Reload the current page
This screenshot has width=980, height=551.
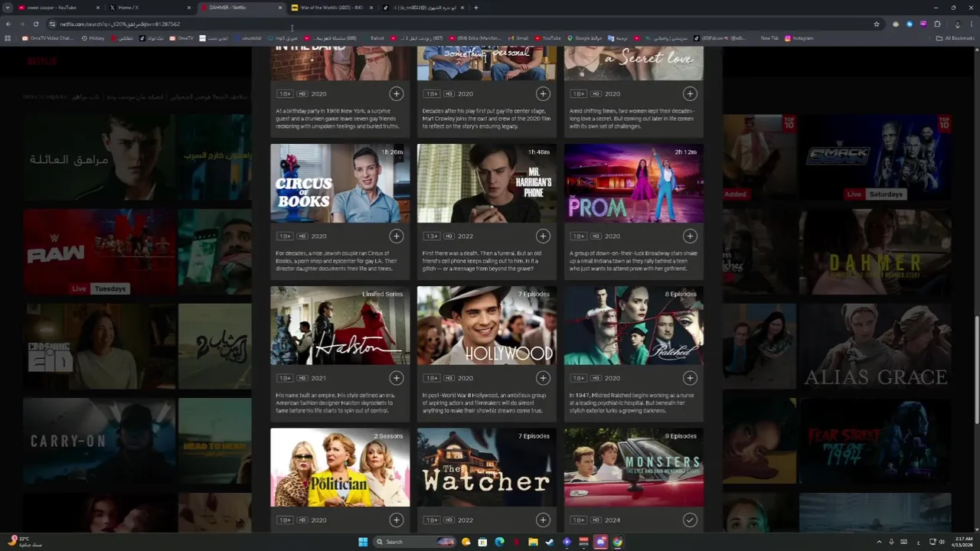pyautogui.click(x=35, y=24)
